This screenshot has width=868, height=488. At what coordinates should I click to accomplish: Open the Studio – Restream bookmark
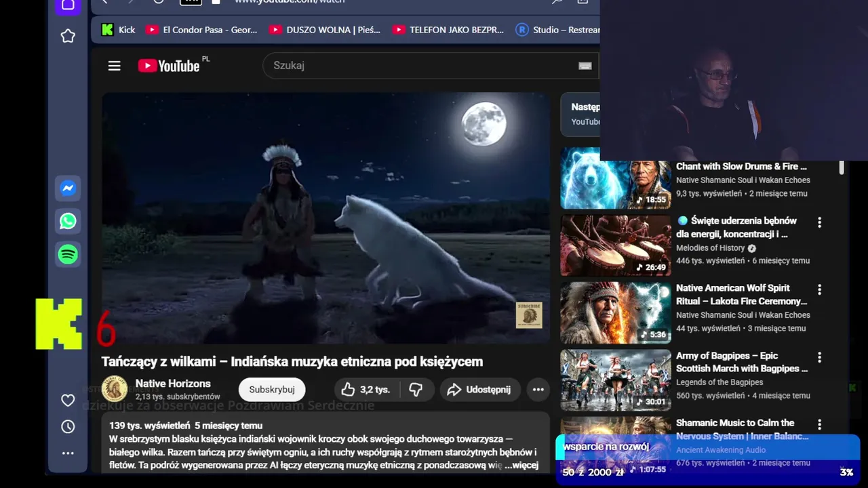point(558,30)
